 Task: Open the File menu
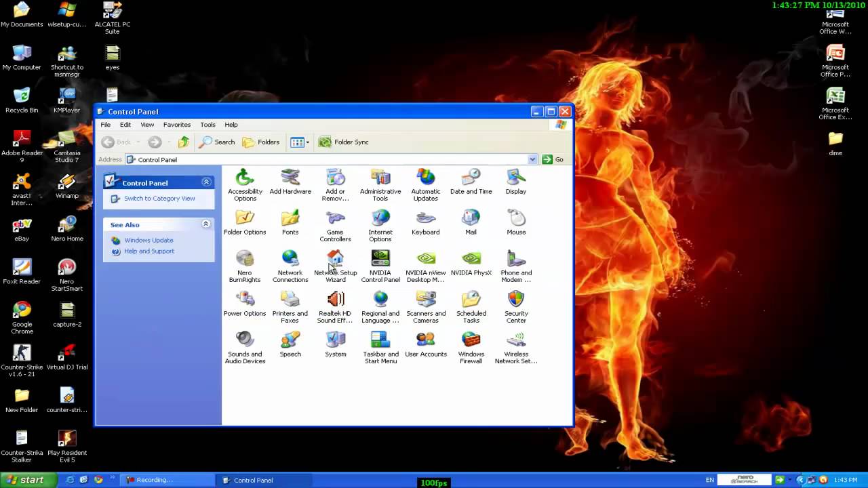(106, 125)
